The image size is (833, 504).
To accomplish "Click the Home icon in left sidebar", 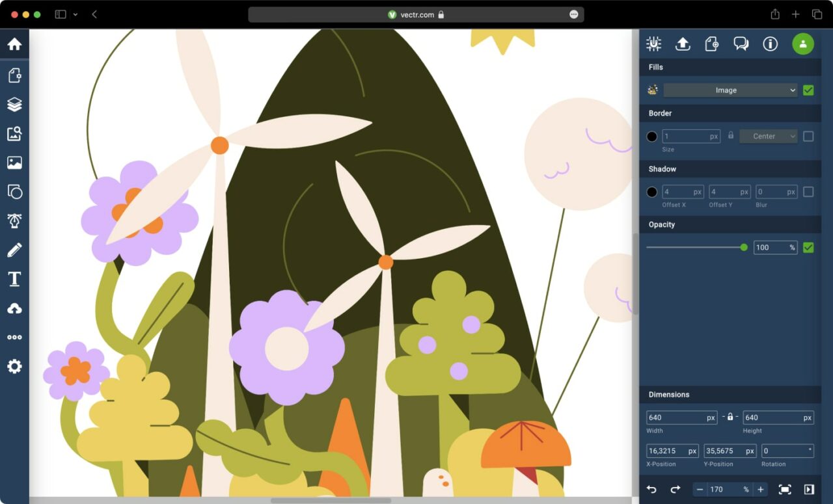I will [x=14, y=44].
